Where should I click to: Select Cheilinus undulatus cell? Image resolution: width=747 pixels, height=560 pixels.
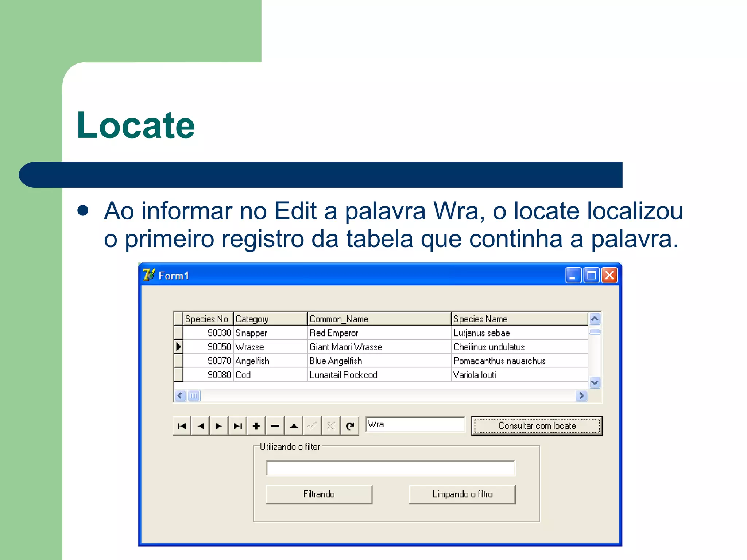click(x=520, y=347)
